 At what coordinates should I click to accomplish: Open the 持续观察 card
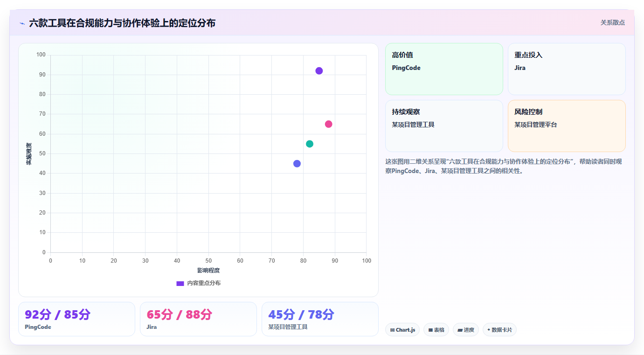[444, 126]
